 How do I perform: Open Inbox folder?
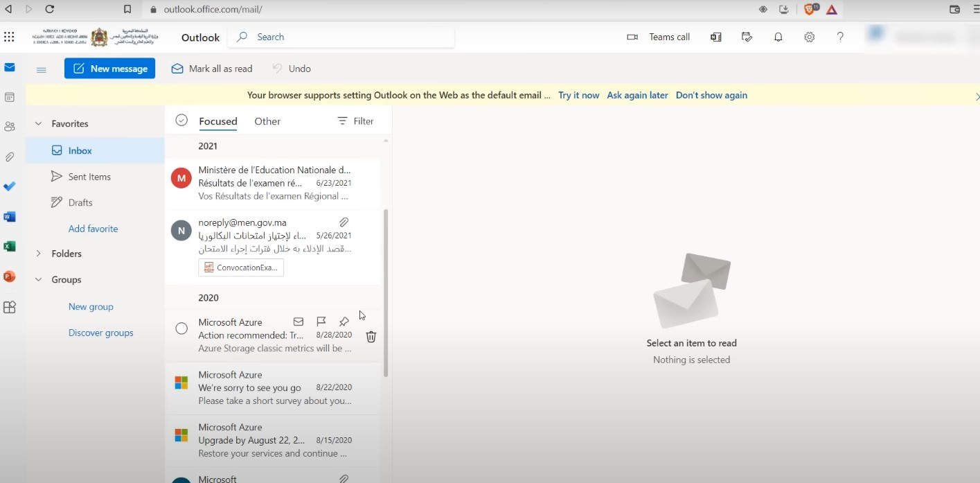point(96,150)
